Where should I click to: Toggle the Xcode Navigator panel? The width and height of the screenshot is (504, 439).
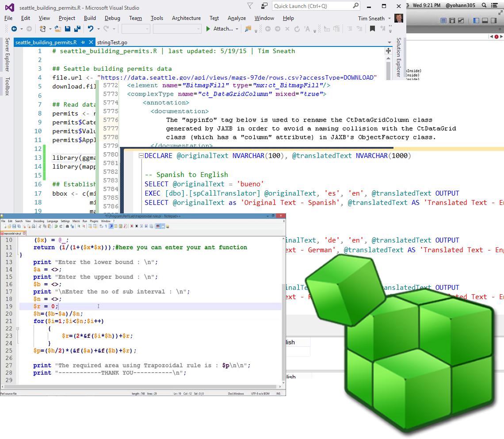point(476,21)
